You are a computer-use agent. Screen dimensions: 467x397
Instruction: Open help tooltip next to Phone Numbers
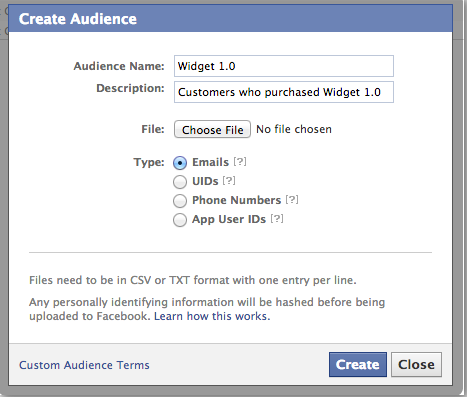pos(292,200)
